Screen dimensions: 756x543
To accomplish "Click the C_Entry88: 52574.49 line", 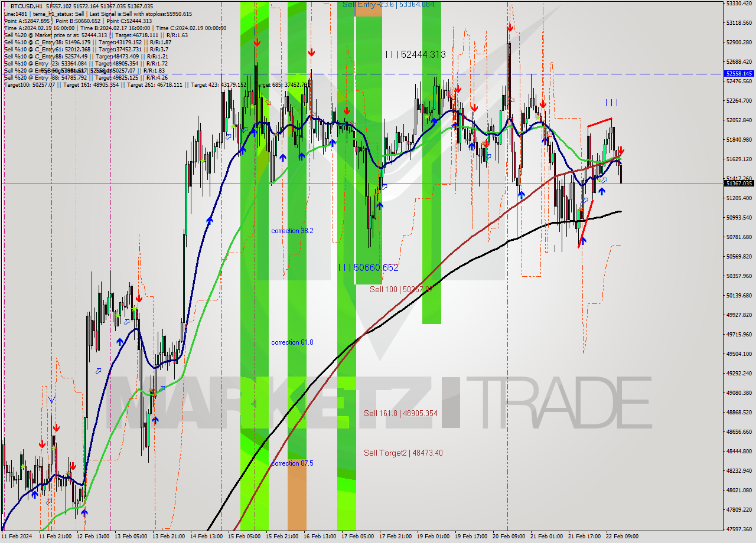I will 86,56.
